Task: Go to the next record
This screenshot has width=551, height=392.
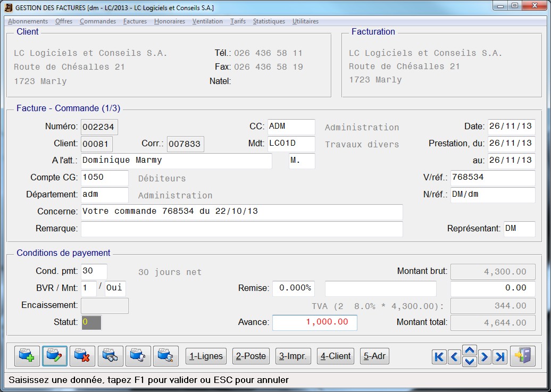Action: coord(485,357)
